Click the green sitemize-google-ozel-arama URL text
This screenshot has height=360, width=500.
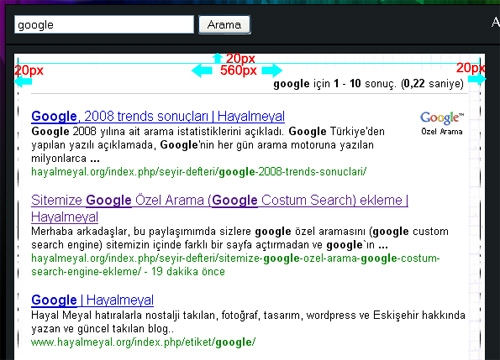236,265
